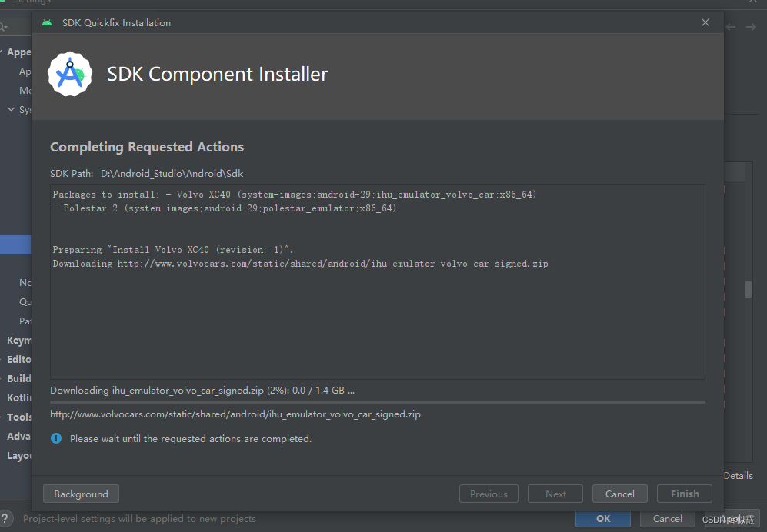Click the Please wait until actions are completed message
Image resolution: width=767 pixels, height=532 pixels.
190,439
